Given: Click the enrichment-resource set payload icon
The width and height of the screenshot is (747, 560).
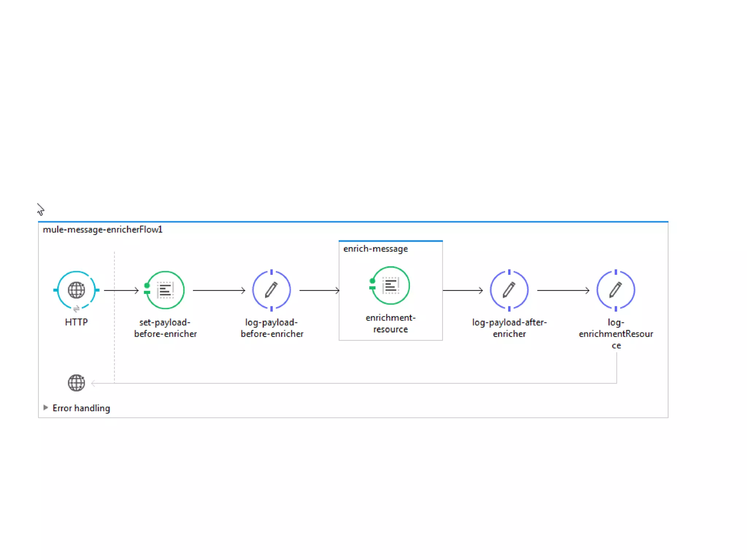Looking at the screenshot, I should (x=391, y=285).
